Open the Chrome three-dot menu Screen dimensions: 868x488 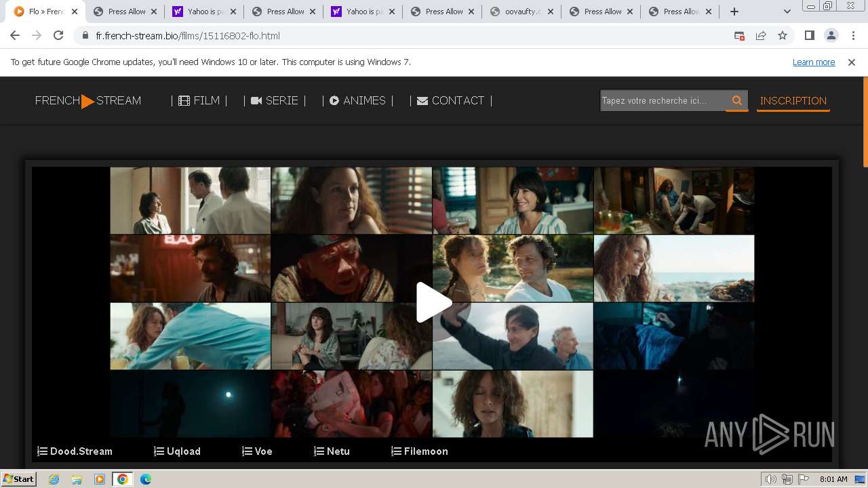[x=853, y=35]
